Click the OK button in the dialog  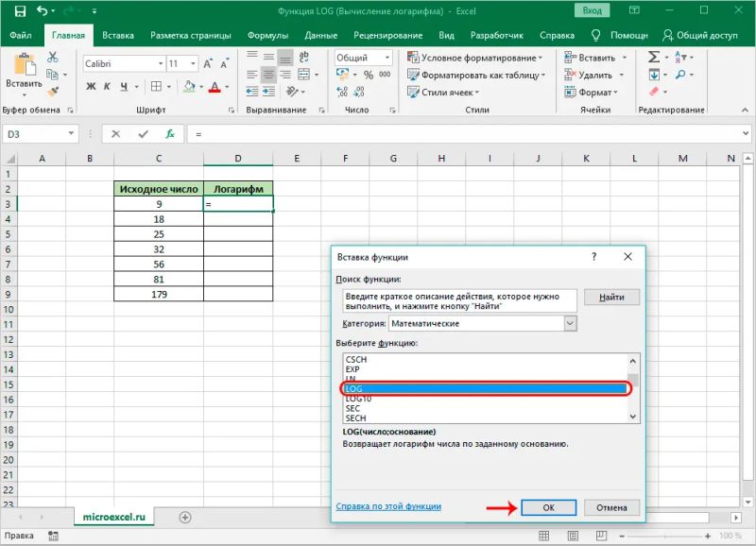pyautogui.click(x=548, y=507)
